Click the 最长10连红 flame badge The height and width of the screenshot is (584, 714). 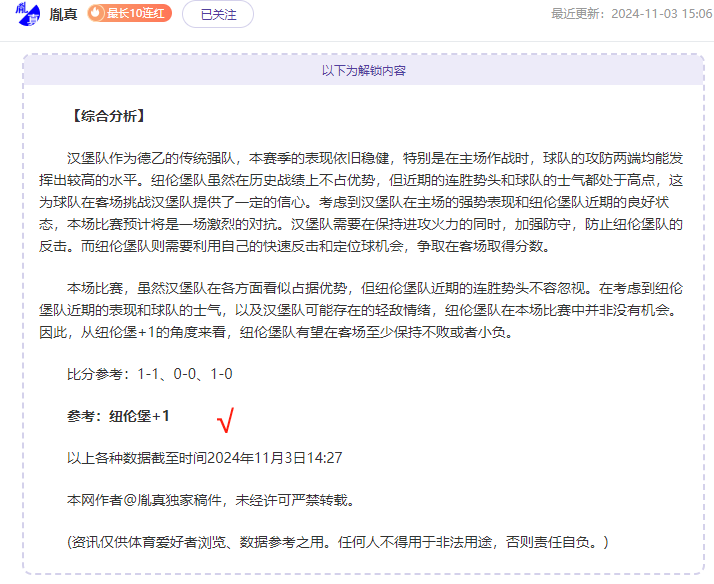(130, 13)
